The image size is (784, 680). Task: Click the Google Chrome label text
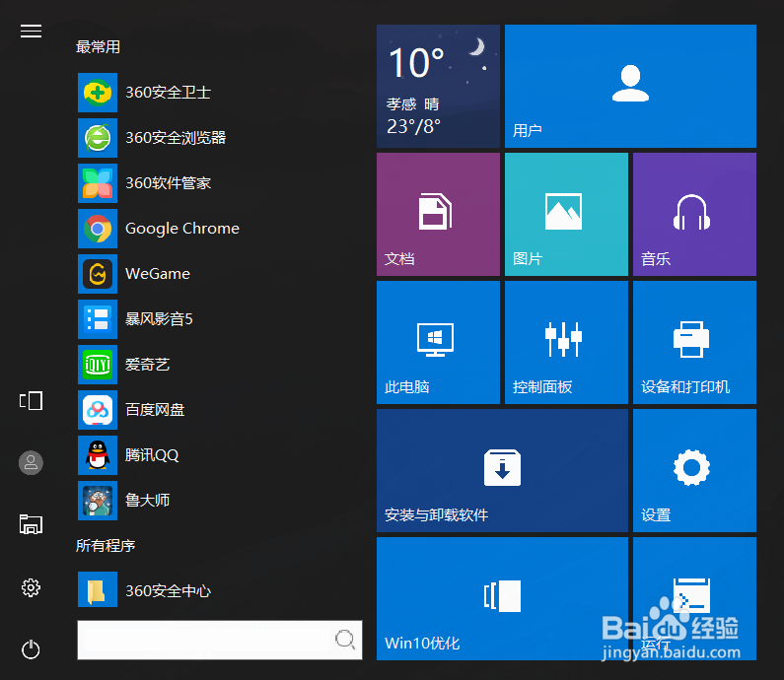182,229
